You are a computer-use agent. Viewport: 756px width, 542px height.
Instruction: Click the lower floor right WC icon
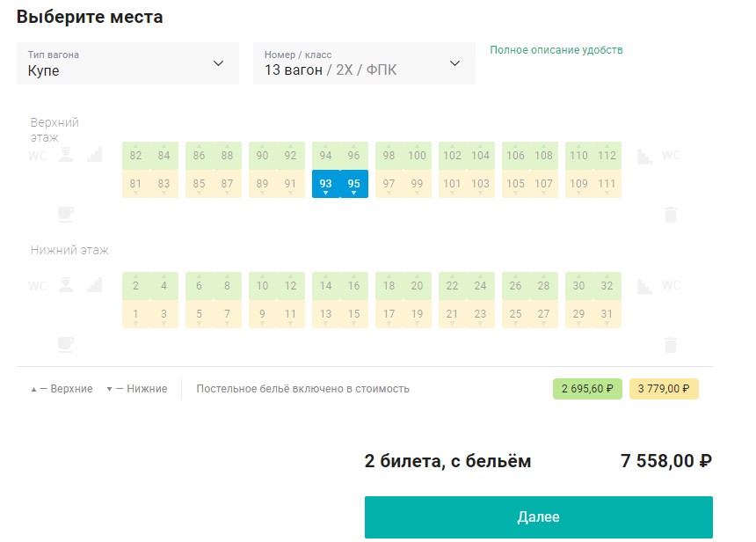[x=671, y=285]
